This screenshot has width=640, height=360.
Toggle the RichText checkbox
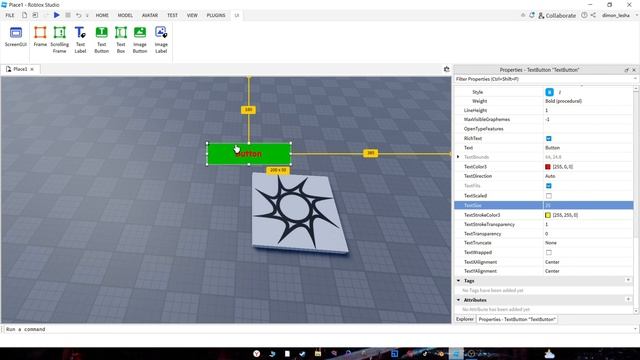click(549, 138)
